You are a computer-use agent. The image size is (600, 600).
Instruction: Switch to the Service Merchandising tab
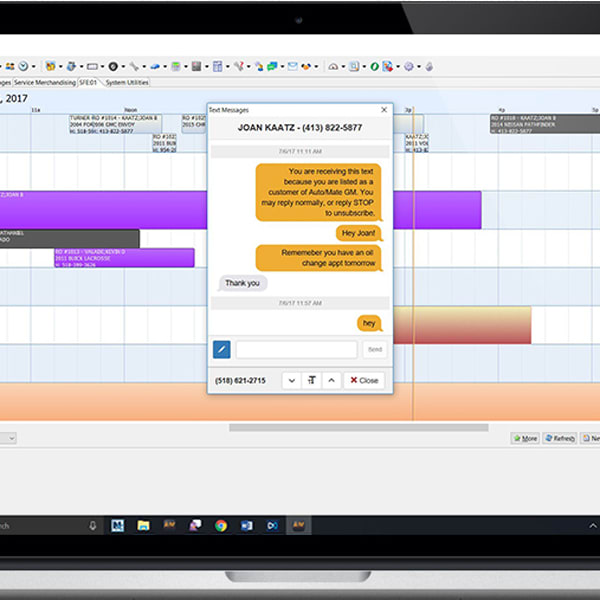pos(45,83)
